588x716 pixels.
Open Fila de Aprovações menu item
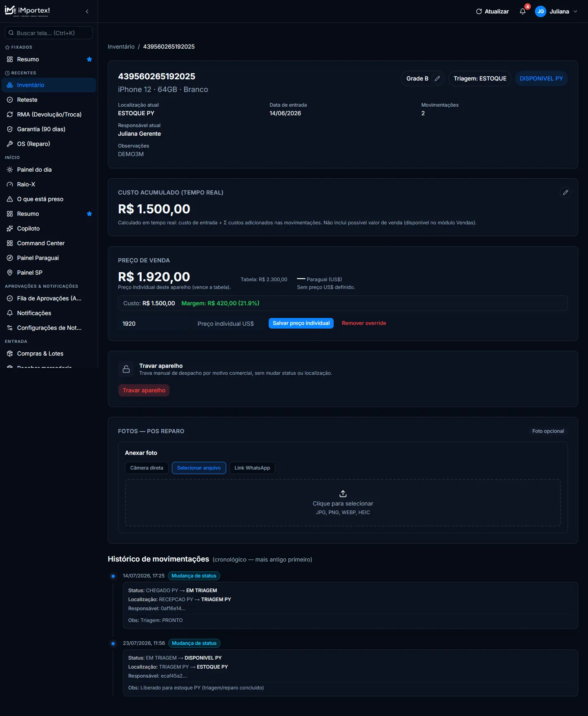[49, 298]
